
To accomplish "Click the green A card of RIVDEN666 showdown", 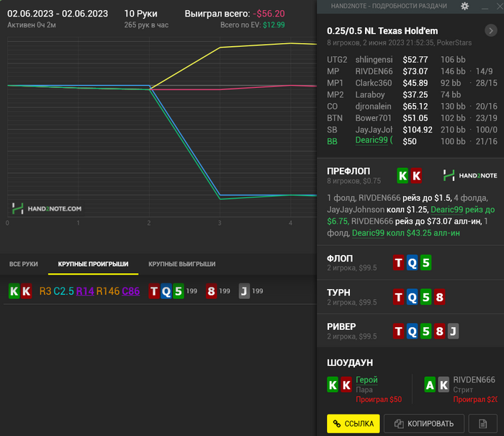I will point(430,385).
